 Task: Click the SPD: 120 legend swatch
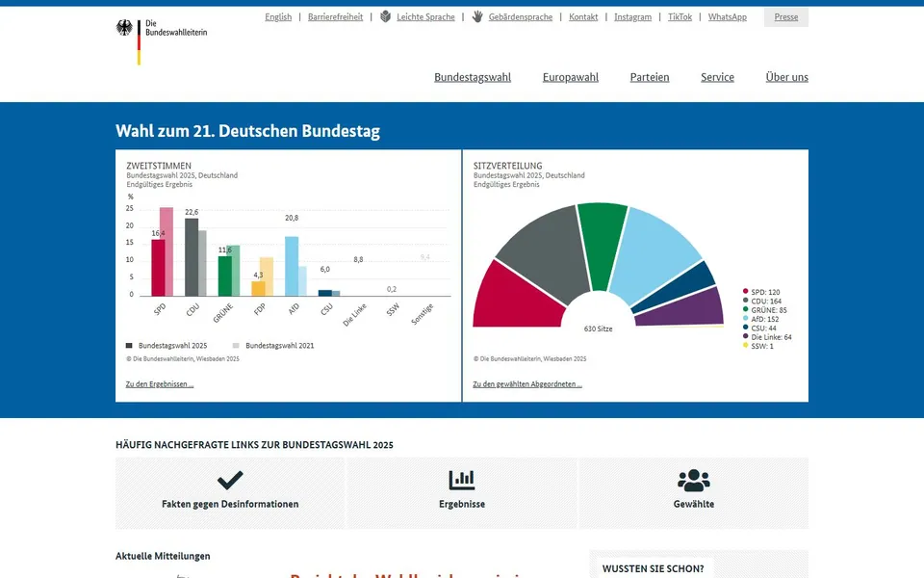[745, 291]
